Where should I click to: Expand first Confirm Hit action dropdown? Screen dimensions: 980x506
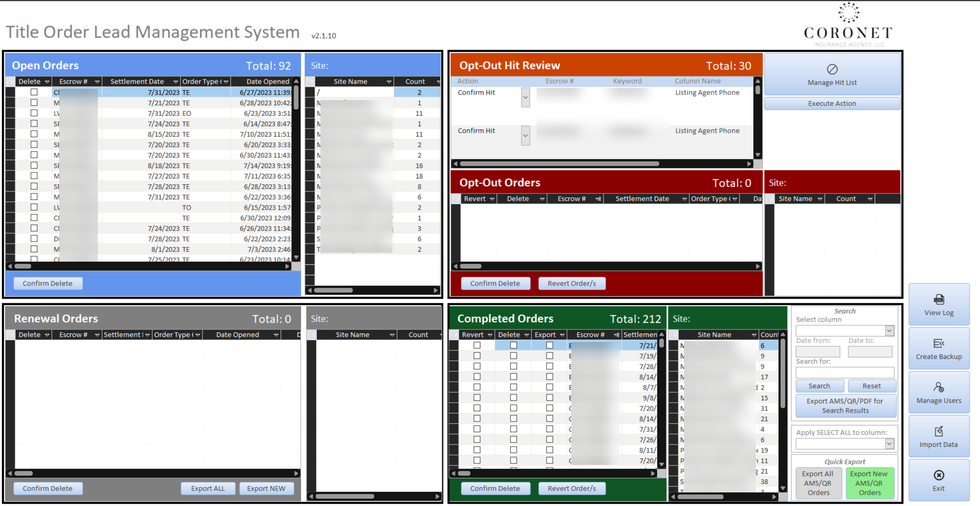pyautogui.click(x=525, y=97)
